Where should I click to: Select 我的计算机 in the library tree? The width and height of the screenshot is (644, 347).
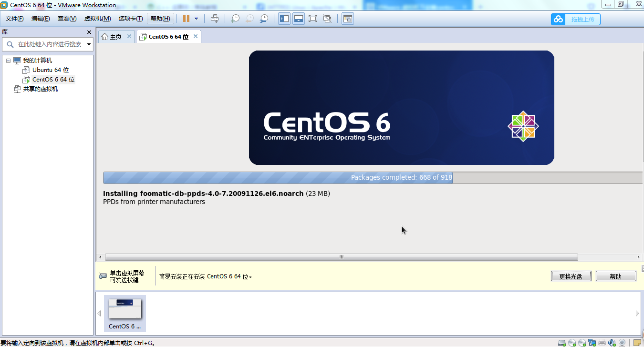coord(38,61)
